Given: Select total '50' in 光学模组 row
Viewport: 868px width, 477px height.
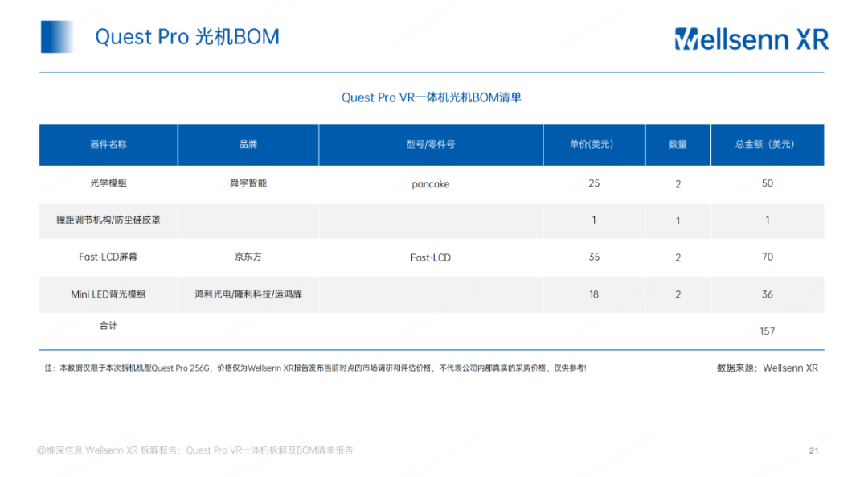Looking at the screenshot, I should (768, 183).
